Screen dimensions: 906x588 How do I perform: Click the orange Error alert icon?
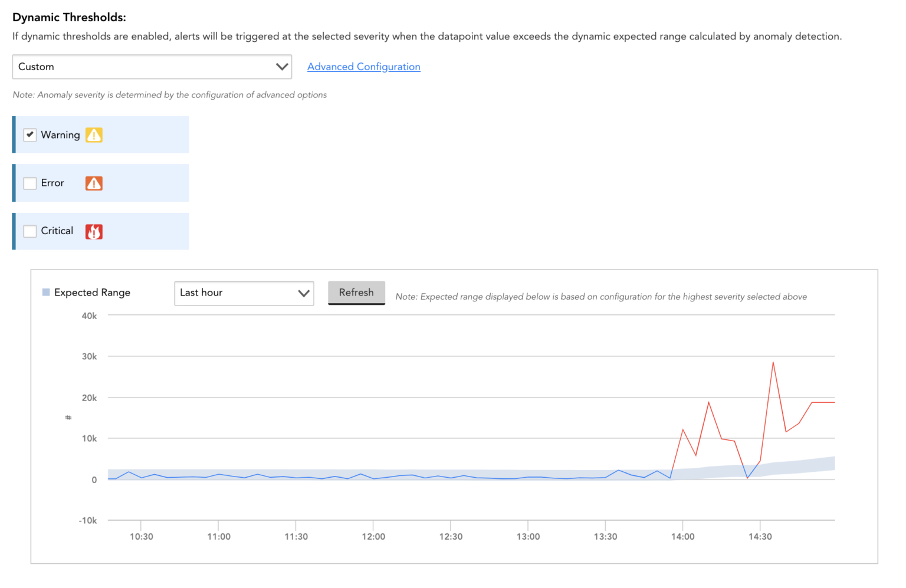94,183
